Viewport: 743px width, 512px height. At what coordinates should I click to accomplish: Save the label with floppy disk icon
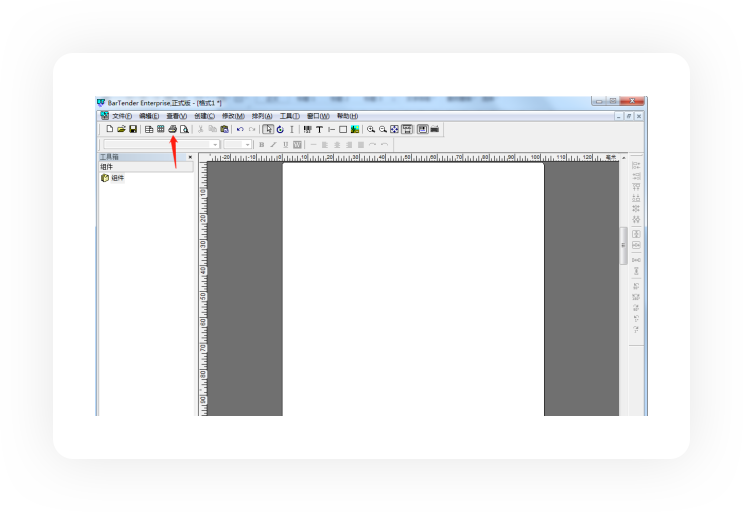click(x=132, y=129)
